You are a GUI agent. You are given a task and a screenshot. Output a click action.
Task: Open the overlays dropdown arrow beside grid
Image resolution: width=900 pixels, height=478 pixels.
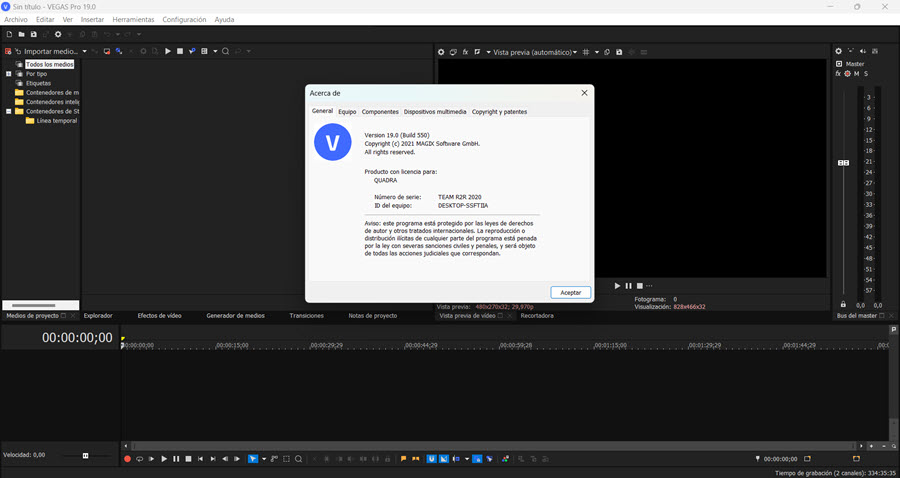click(597, 52)
